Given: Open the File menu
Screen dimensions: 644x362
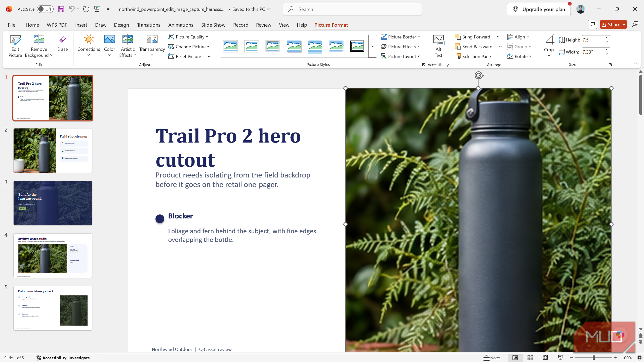Looking at the screenshot, I should 12,25.
